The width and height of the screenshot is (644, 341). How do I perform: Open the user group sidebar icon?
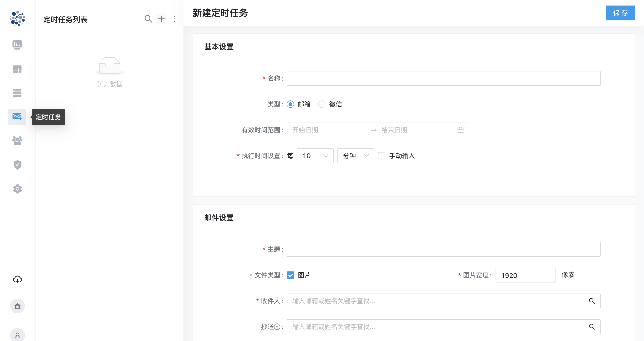tap(17, 141)
